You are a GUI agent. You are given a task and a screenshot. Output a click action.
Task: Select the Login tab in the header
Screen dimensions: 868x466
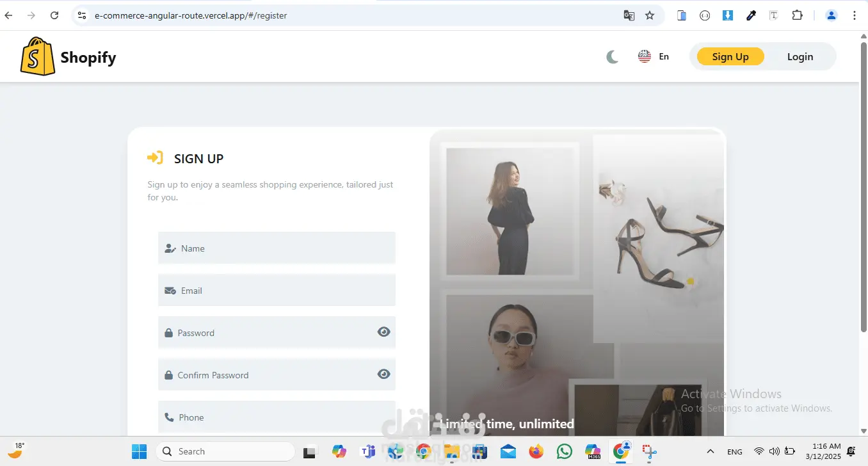pyautogui.click(x=800, y=56)
